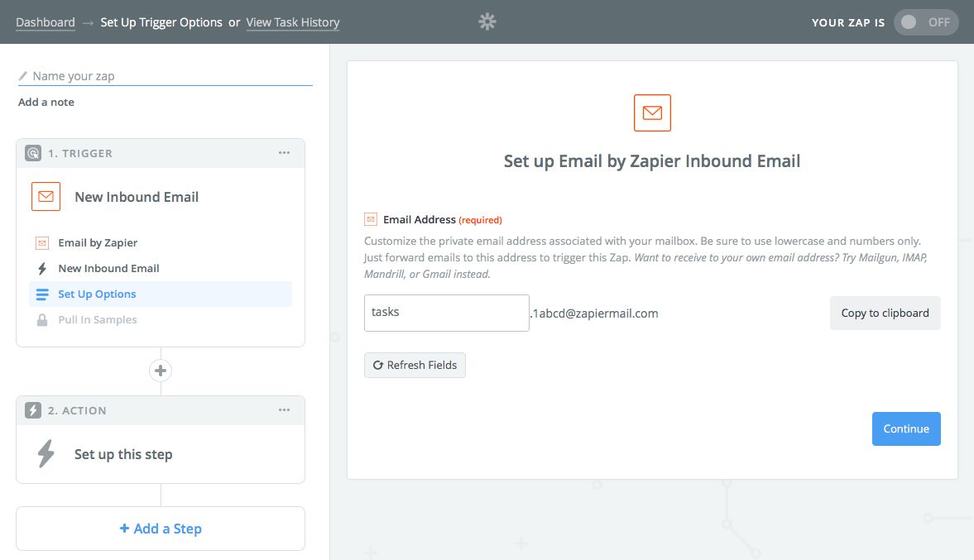Click the pencil icon next to zap name

(23, 76)
